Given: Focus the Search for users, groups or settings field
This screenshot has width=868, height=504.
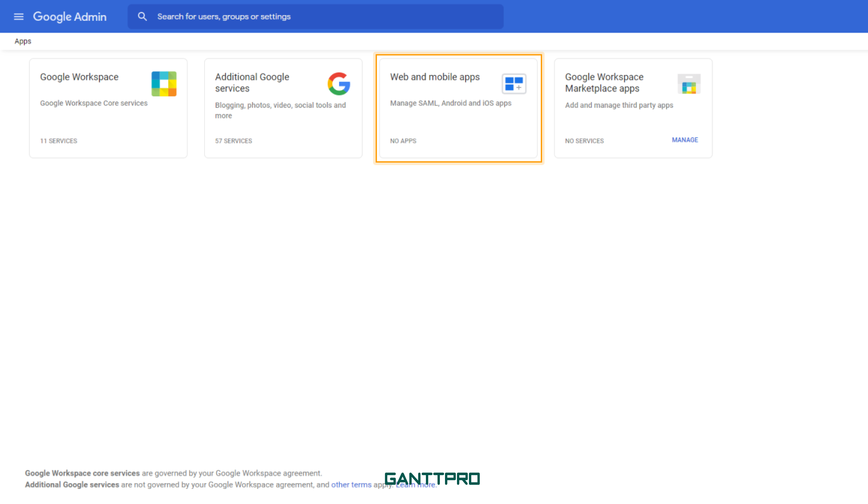Looking at the screenshot, I should point(316,16).
